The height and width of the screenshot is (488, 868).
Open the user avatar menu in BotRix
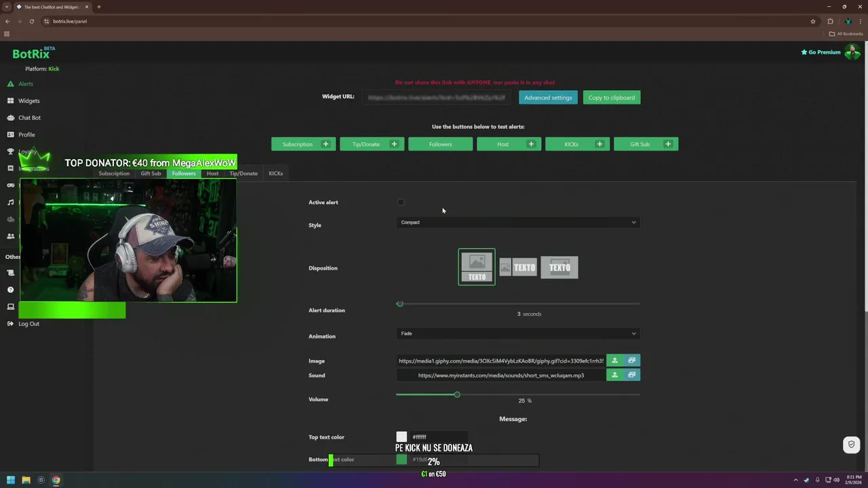(852, 52)
